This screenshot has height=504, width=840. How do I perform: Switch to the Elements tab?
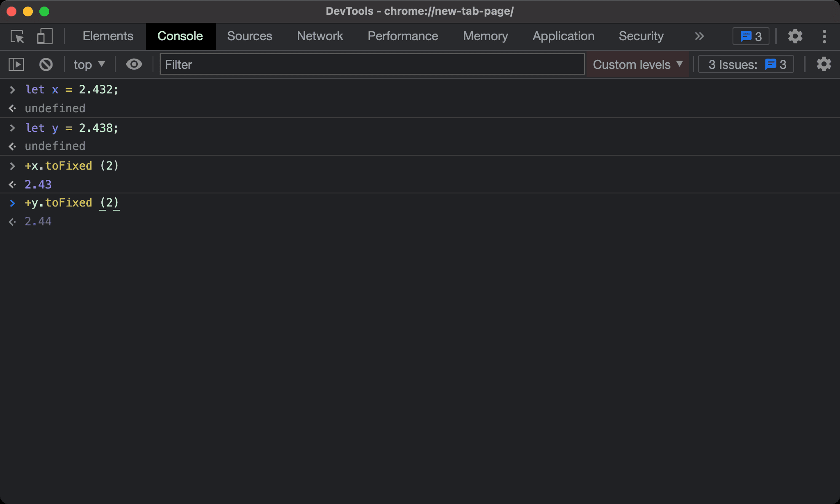108,36
